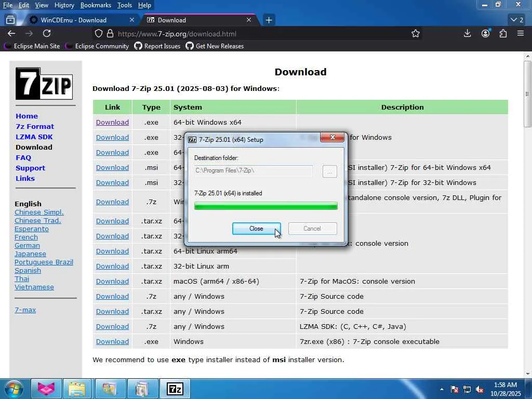532x399 pixels.
Task: Open the LZMA SDK sidebar link
Action: (x=34, y=137)
